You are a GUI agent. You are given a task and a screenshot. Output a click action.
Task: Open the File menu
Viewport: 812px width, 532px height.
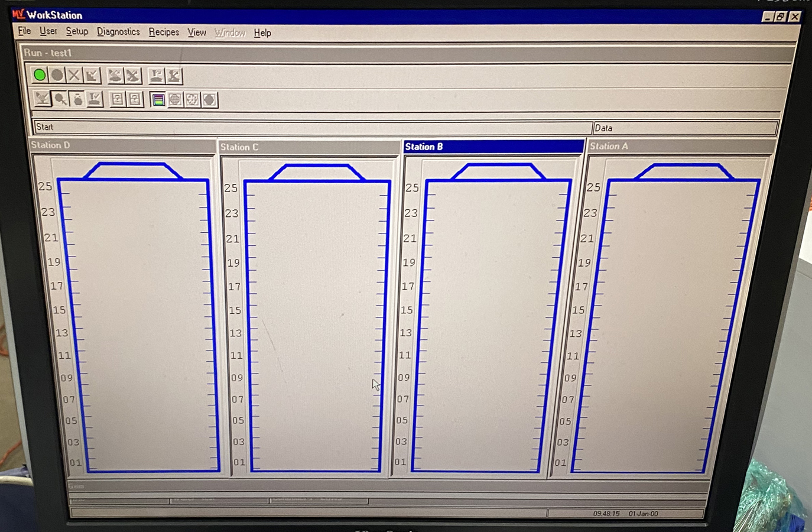click(x=24, y=31)
